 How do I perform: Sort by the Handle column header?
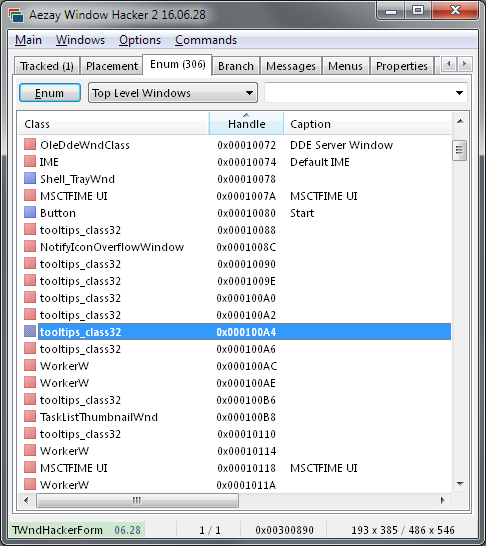tap(246, 124)
